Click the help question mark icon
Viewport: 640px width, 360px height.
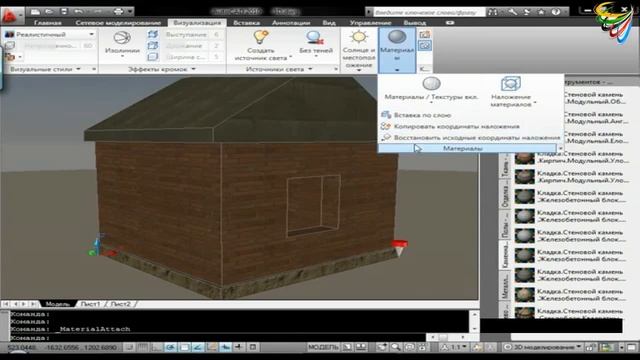pos(556,12)
